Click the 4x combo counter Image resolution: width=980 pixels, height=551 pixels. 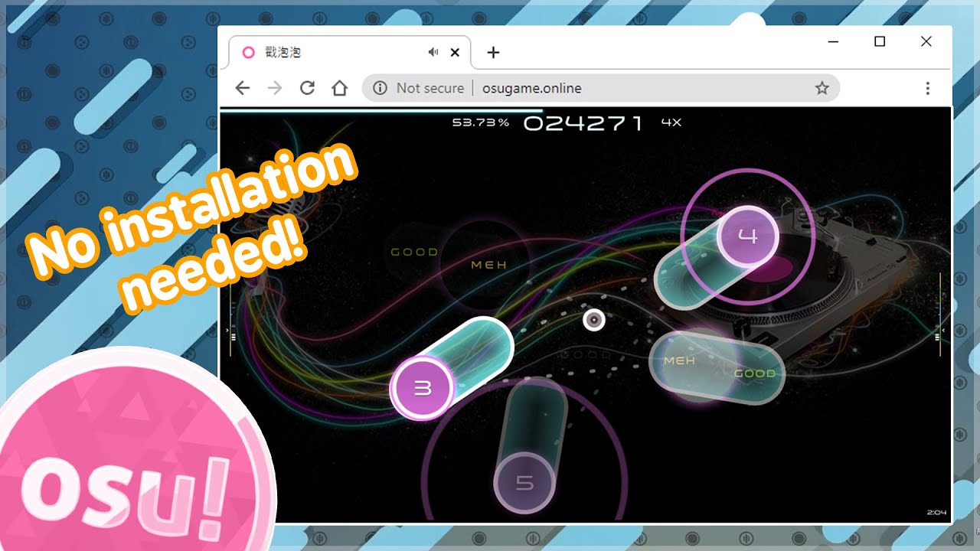[x=671, y=122]
